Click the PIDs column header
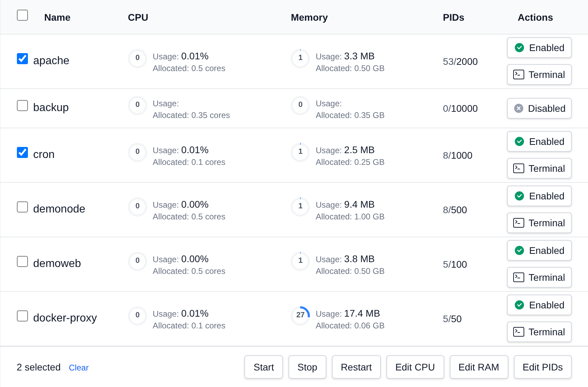 point(453,18)
